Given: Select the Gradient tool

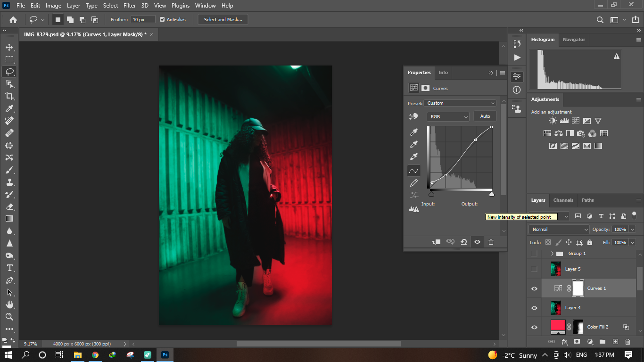Looking at the screenshot, I should tap(9, 219).
